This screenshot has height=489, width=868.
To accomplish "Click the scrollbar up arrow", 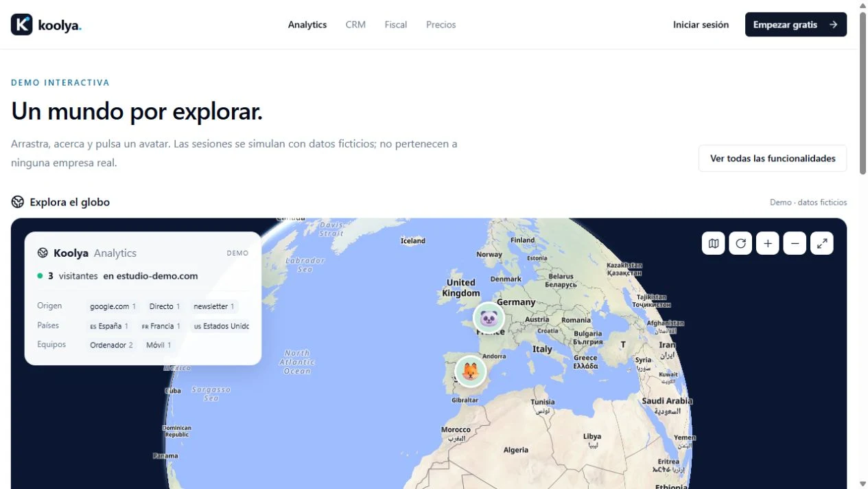I will pos(863,5).
